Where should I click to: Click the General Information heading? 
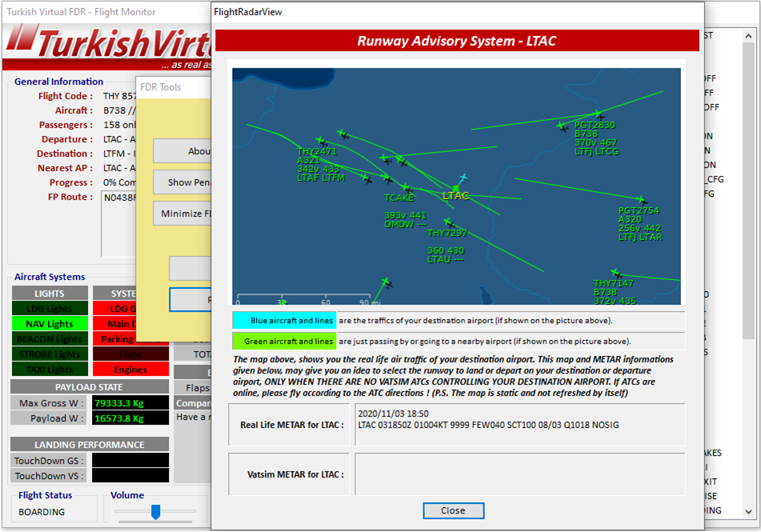[x=58, y=82]
